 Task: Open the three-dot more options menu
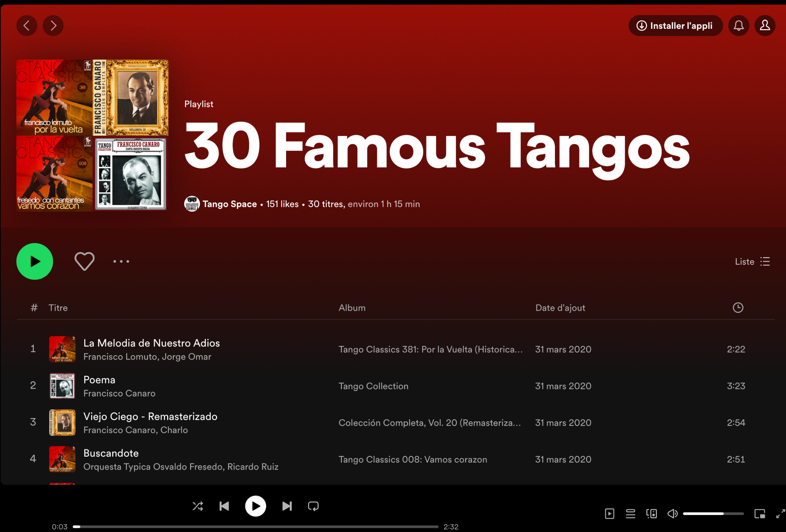121,261
